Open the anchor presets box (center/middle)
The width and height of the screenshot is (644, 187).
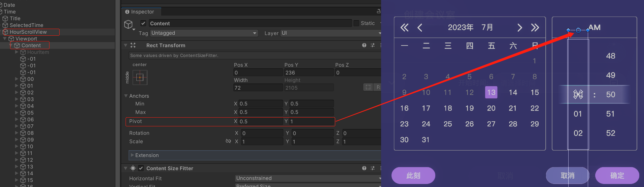(x=140, y=77)
